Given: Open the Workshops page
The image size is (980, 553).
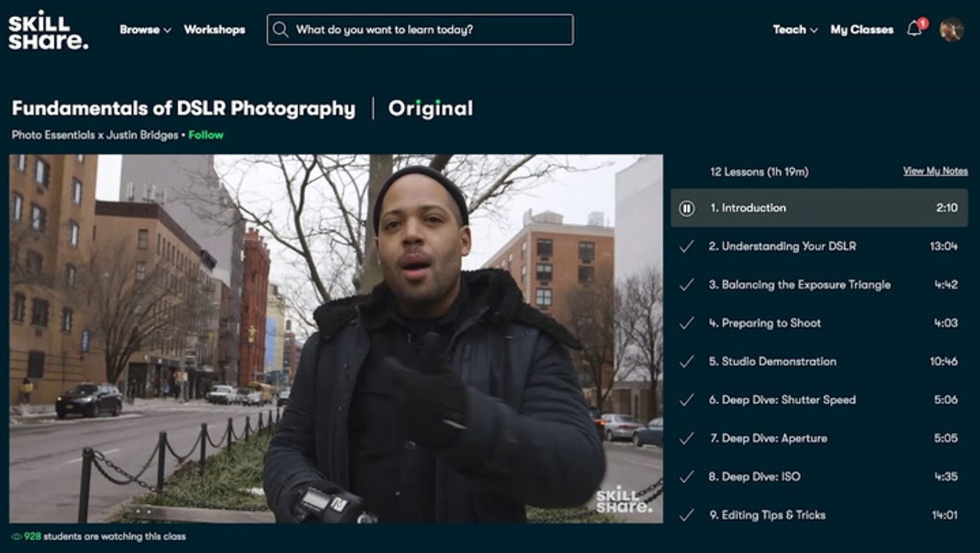Looking at the screenshot, I should pos(214,30).
